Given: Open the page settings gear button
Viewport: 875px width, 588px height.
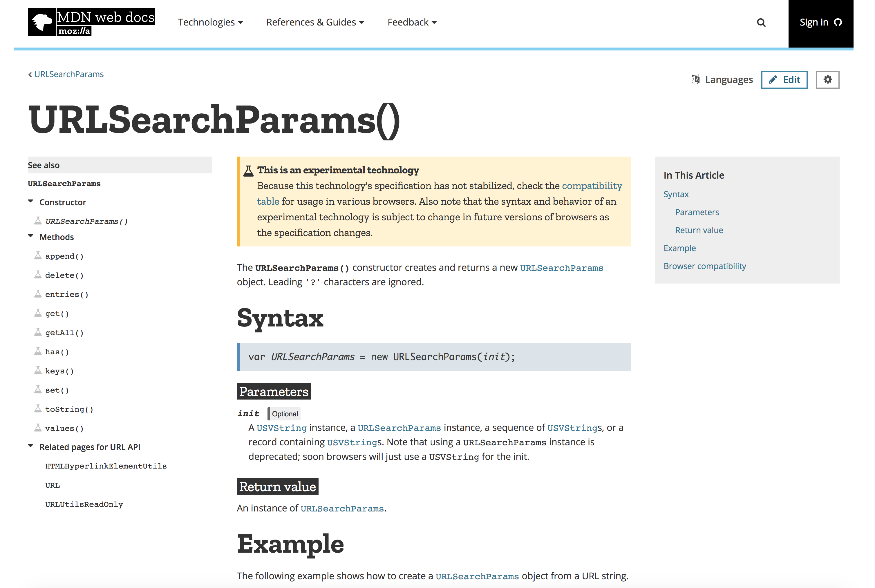Looking at the screenshot, I should (x=827, y=79).
